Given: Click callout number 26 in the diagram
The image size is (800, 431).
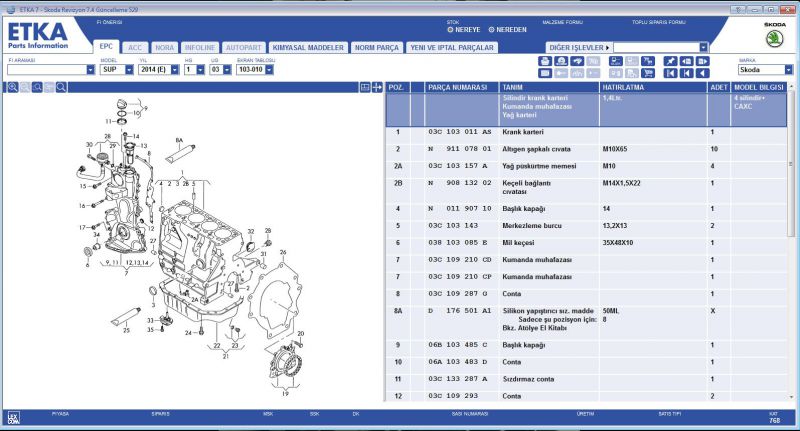Looking at the screenshot, I should tap(283, 252).
